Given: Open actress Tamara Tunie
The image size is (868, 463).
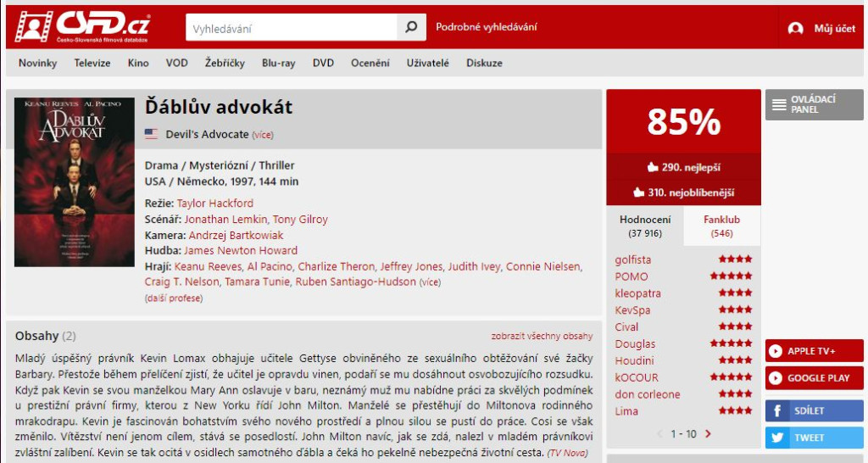Looking at the screenshot, I should click(x=258, y=282).
